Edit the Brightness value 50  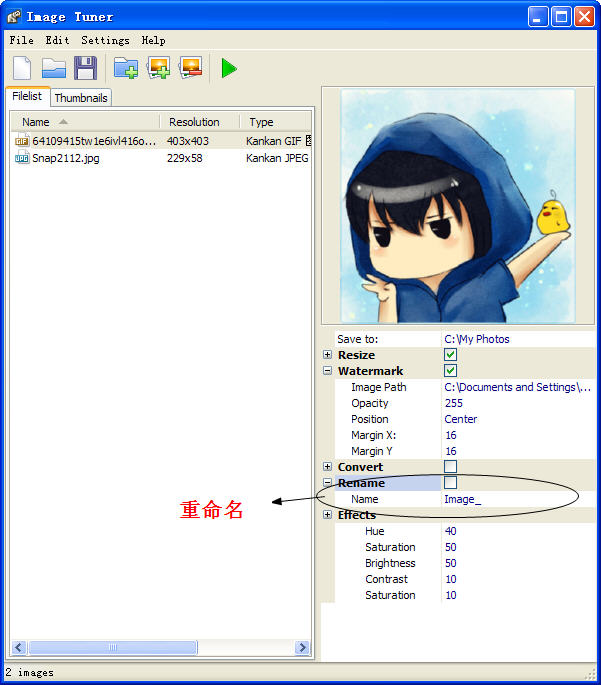tap(518, 563)
